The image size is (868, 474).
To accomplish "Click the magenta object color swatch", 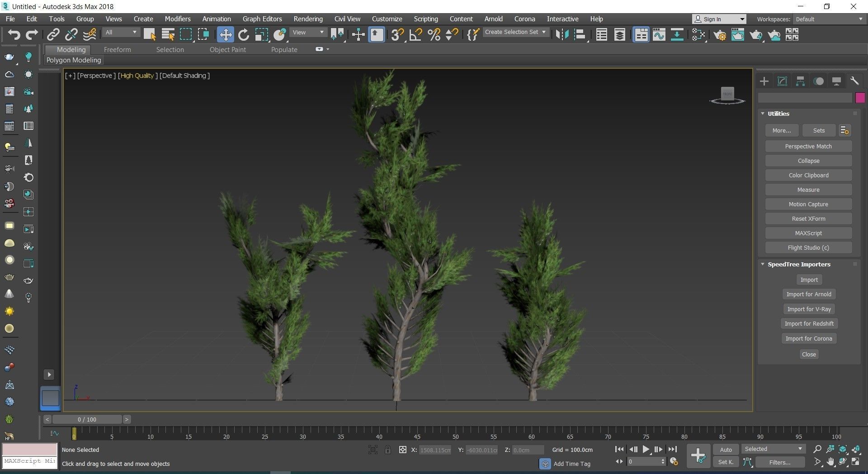I will tap(860, 97).
